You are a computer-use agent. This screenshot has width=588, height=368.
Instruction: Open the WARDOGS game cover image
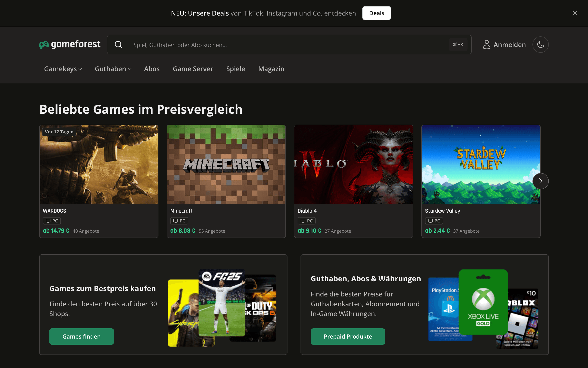pyautogui.click(x=99, y=165)
